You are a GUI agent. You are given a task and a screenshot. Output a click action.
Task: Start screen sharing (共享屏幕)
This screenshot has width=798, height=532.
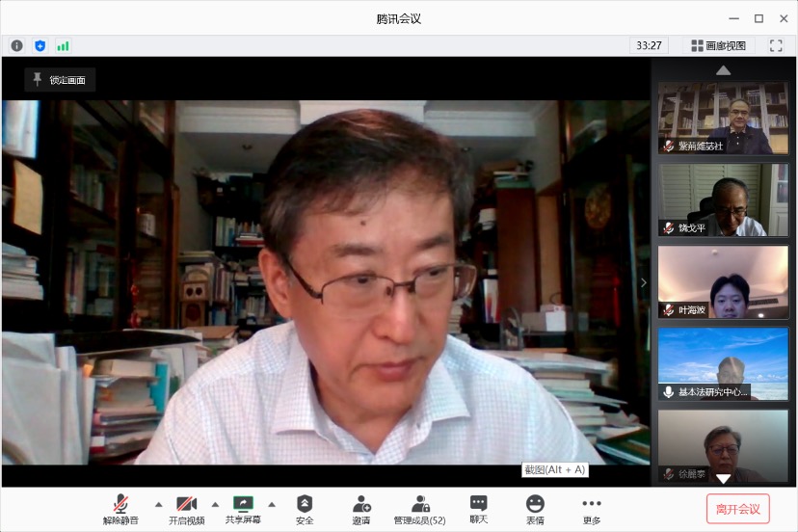(x=243, y=508)
